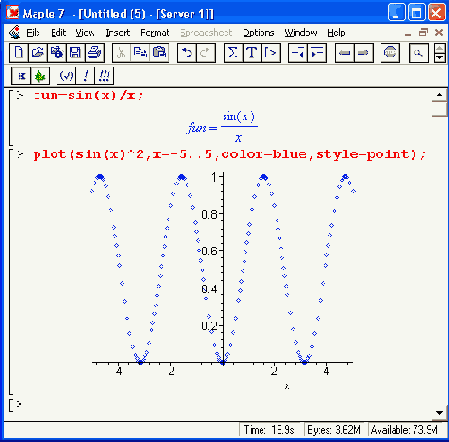Open the Options menu
This screenshot has width=449, height=442.
click(259, 33)
